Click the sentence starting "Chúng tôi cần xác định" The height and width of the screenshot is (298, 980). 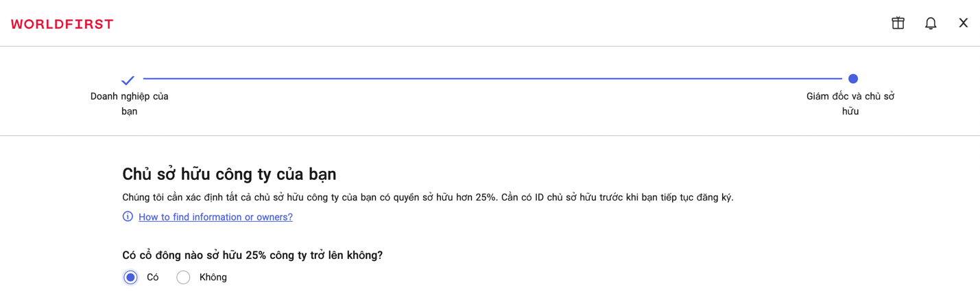tap(309, 198)
